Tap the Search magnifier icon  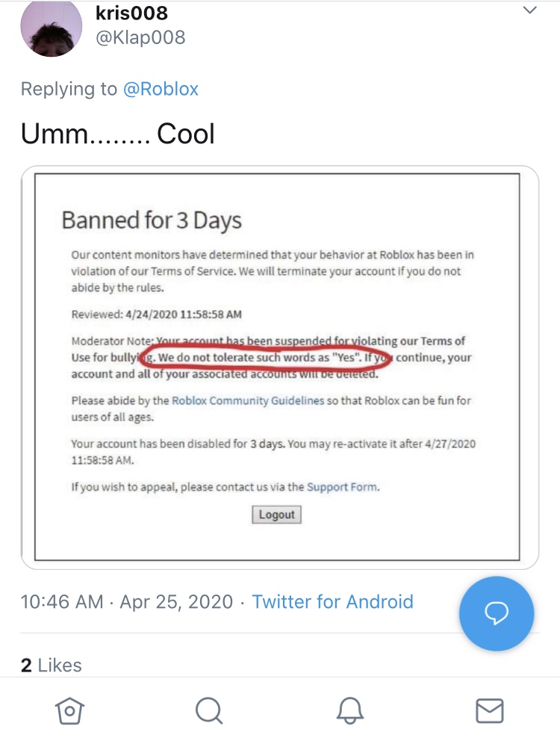[x=208, y=710]
